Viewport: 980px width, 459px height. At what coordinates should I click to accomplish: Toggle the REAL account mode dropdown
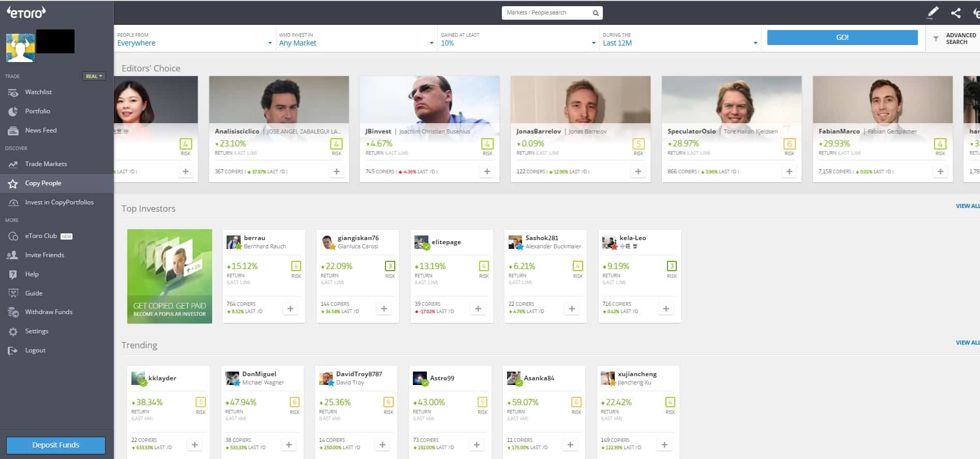point(94,76)
